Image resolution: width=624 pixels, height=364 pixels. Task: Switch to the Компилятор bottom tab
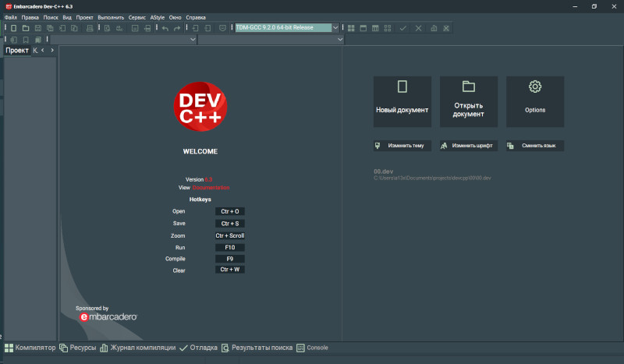[30, 348]
